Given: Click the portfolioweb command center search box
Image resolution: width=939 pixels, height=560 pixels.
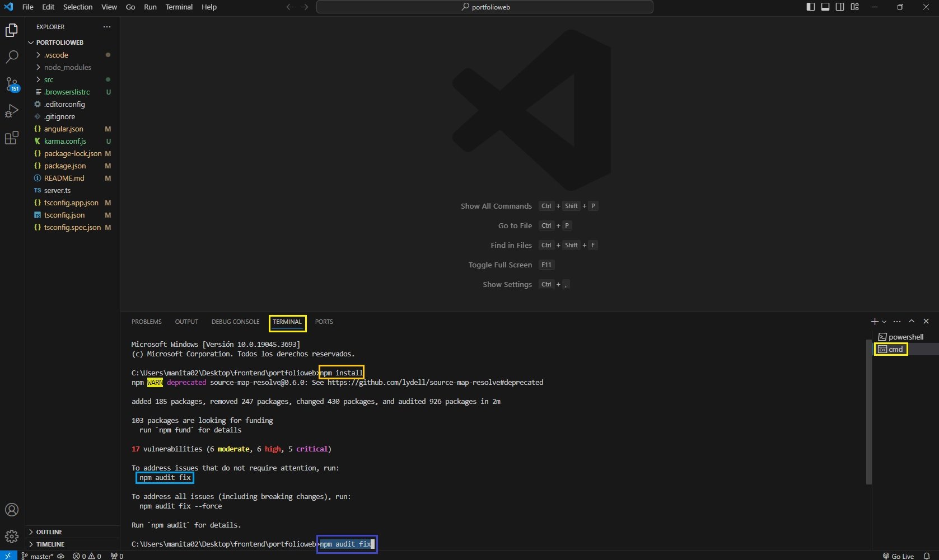Looking at the screenshot, I should tap(485, 7).
